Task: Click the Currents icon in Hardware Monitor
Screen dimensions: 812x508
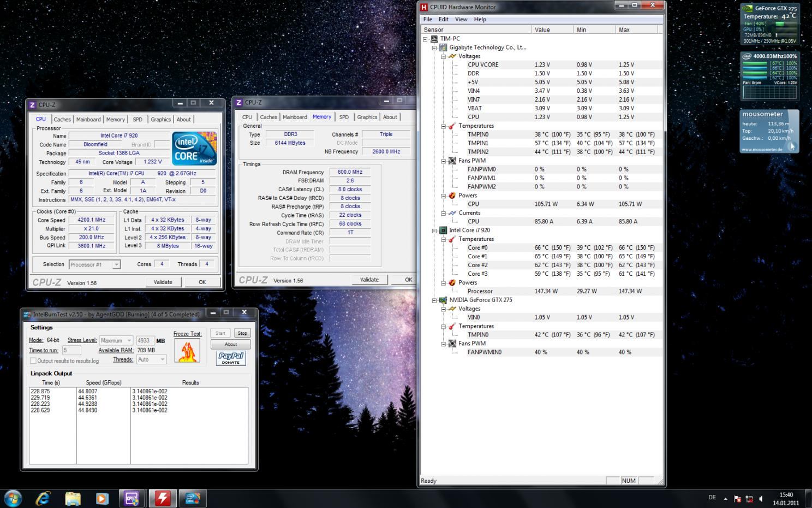Action: (452, 213)
